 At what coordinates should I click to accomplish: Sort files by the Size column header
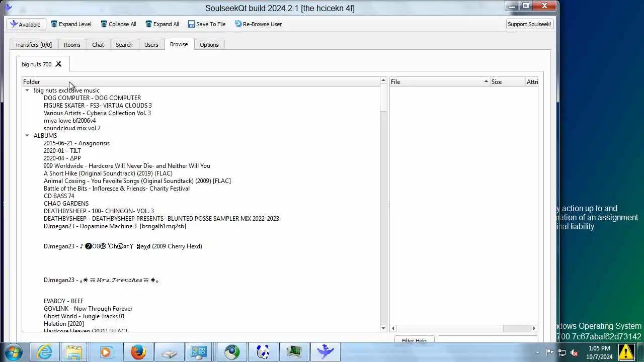507,82
